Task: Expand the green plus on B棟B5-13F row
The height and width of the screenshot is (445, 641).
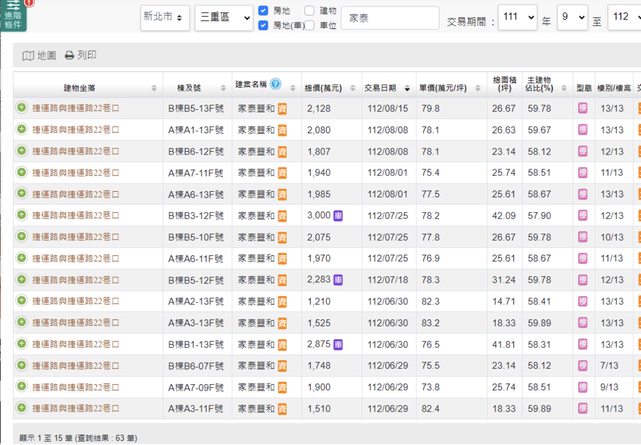Action: [21, 108]
